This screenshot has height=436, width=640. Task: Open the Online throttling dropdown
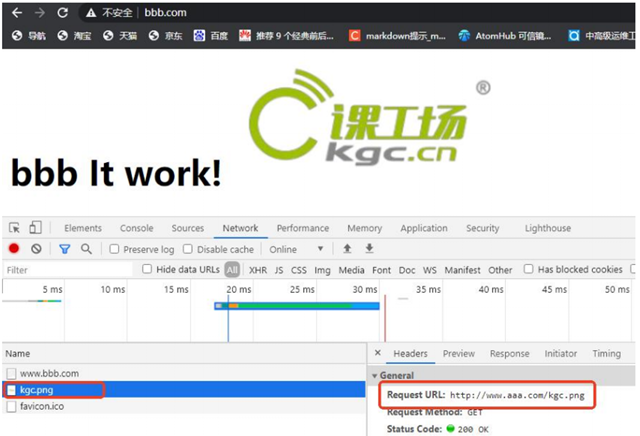pos(296,249)
